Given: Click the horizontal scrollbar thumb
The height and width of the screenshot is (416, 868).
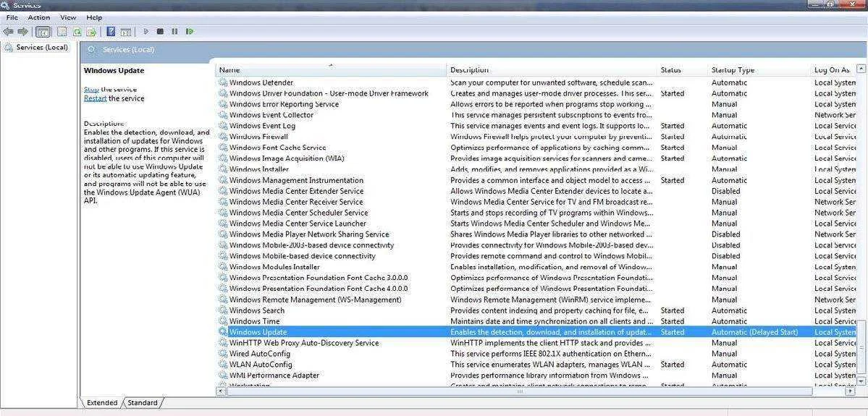Looking at the screenshot, I should 519,391.
